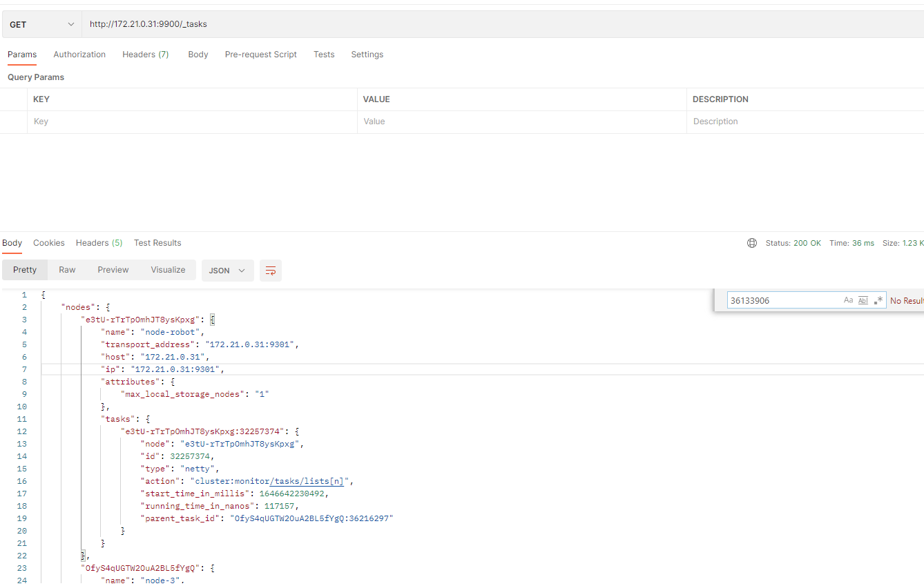Click the start_time_in_millis value 1646642230492
This screenshot has width=924, height=586.
[x=293, y=494]
